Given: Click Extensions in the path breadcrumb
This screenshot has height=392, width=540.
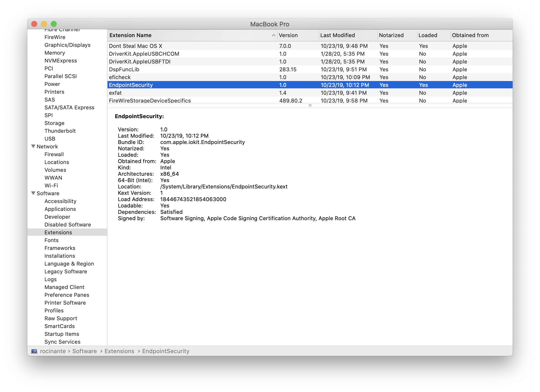Looking at the screenshot, I should (x=119, y=351).
